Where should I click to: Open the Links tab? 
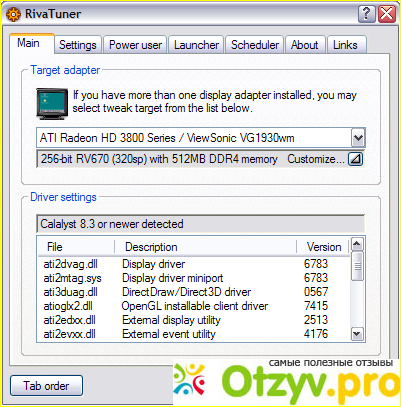point(346,45)
